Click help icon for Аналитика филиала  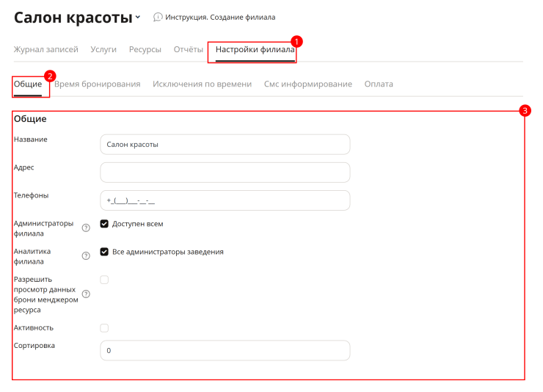click(x=86, y=256)
